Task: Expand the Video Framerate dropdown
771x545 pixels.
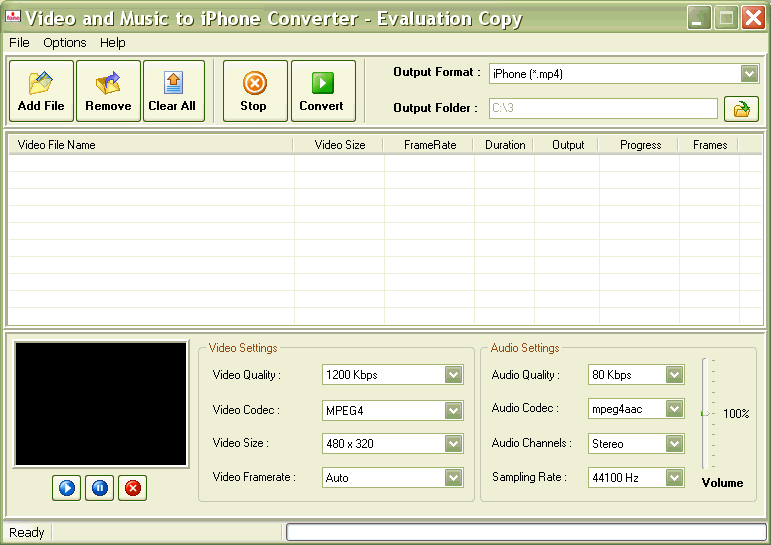Action: point(453,477)
